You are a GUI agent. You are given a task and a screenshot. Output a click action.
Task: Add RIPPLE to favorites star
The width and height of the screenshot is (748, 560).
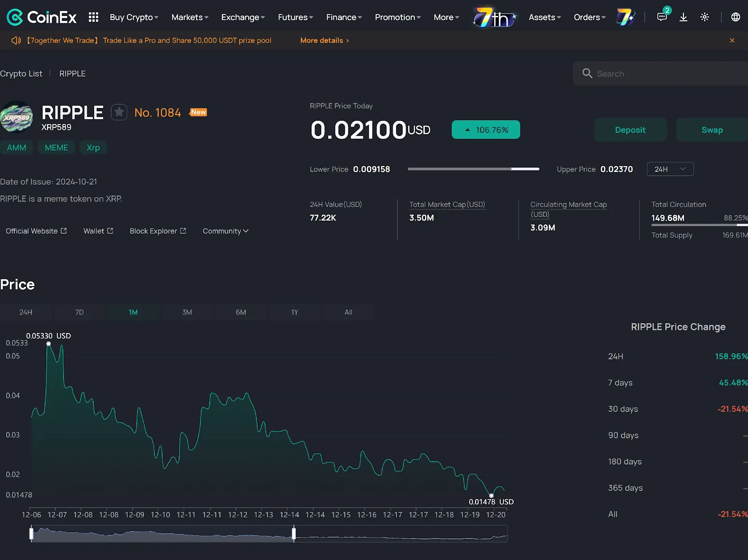pos(119,112)
